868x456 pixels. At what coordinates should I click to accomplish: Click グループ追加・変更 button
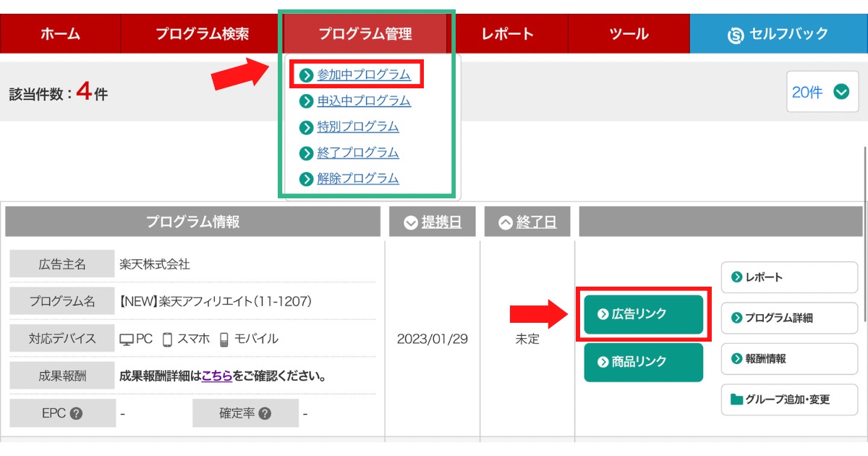tap(789, 399)
